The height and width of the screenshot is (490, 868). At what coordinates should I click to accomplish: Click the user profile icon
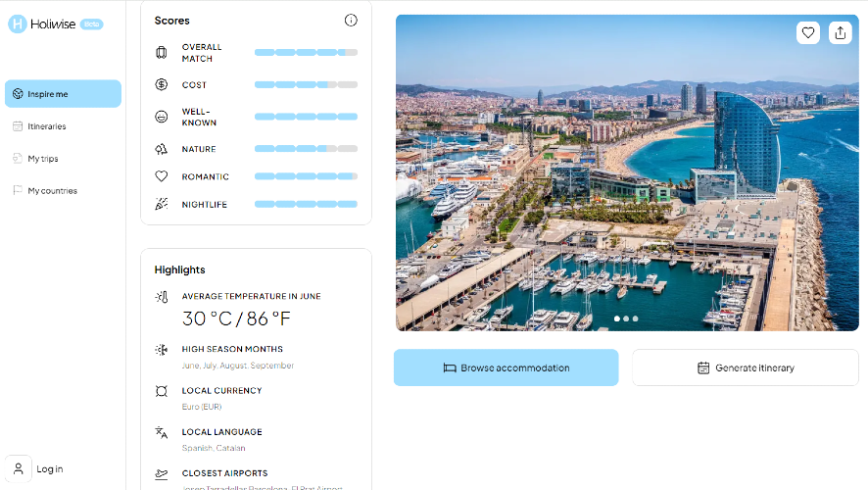(x=19, y=469)
